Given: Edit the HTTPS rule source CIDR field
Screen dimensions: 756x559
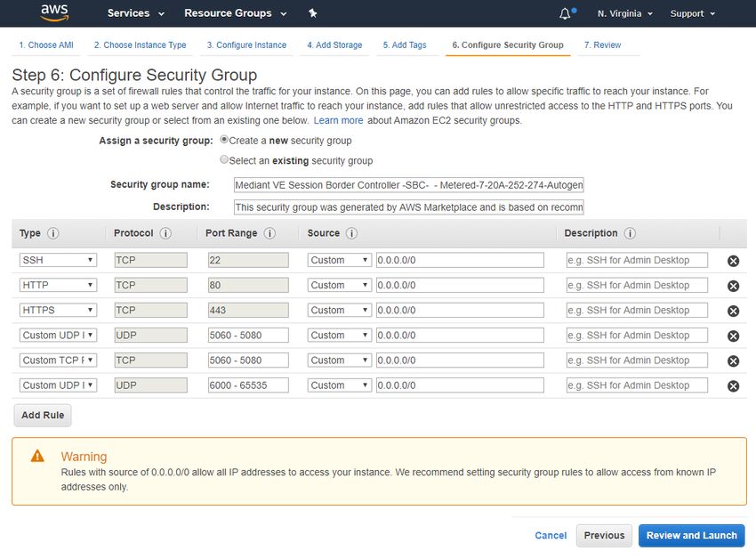Looking at the screenshot, I should (x=460, y=311).
